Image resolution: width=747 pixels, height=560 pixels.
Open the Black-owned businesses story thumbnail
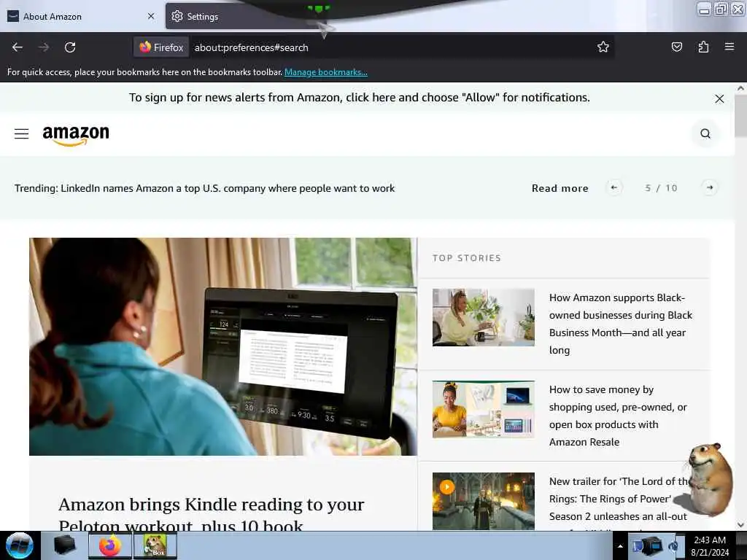(x=483, y=317)
